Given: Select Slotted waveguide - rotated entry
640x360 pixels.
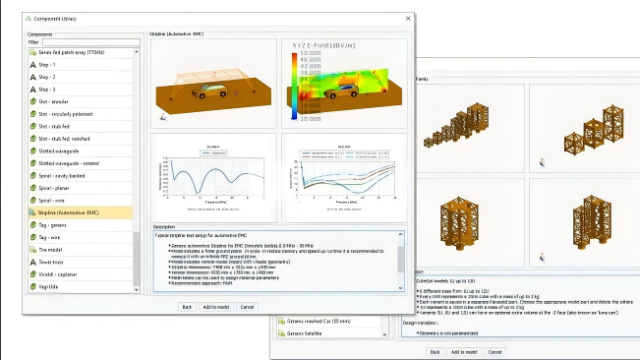Looking at the screenshot, I should point(80,163).
